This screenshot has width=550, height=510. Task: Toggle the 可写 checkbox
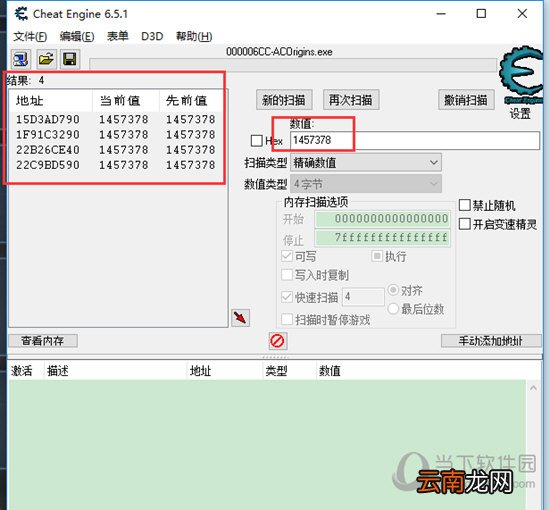click(x=287, y=256)
